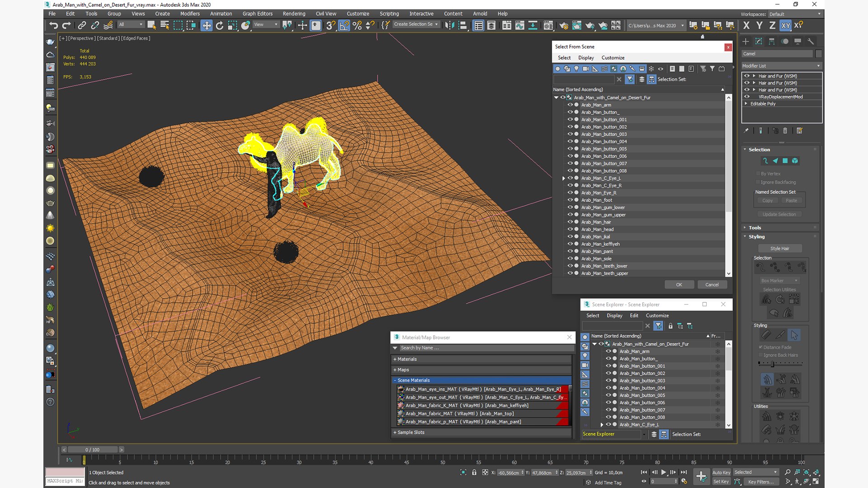Open the Utilities wrench tab in command panel

tap(811, 41)
